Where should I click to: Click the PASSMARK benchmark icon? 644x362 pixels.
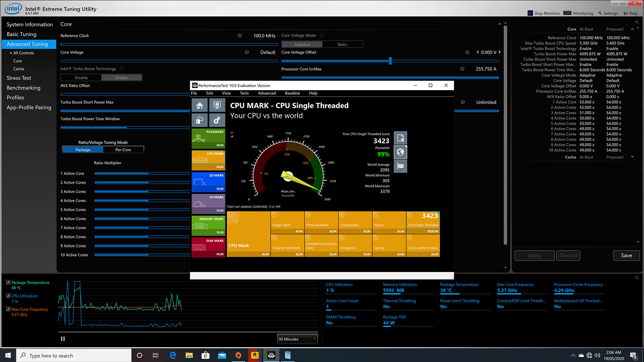coord(208,137)
